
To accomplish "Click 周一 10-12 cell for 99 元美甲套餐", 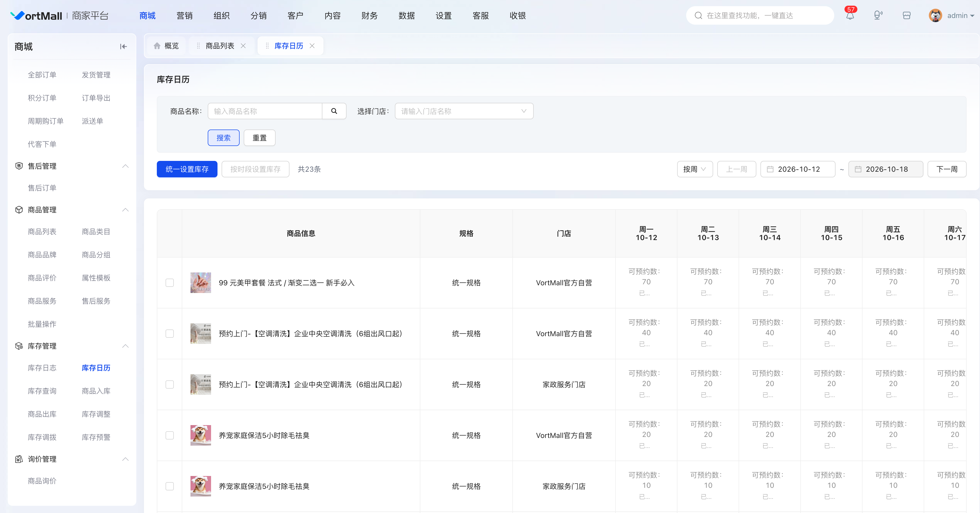I will tap(646, 282).
